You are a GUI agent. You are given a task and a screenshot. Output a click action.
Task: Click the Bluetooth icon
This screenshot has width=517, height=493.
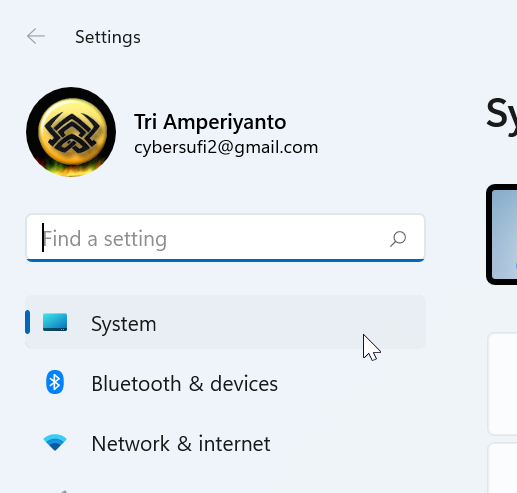55,382
